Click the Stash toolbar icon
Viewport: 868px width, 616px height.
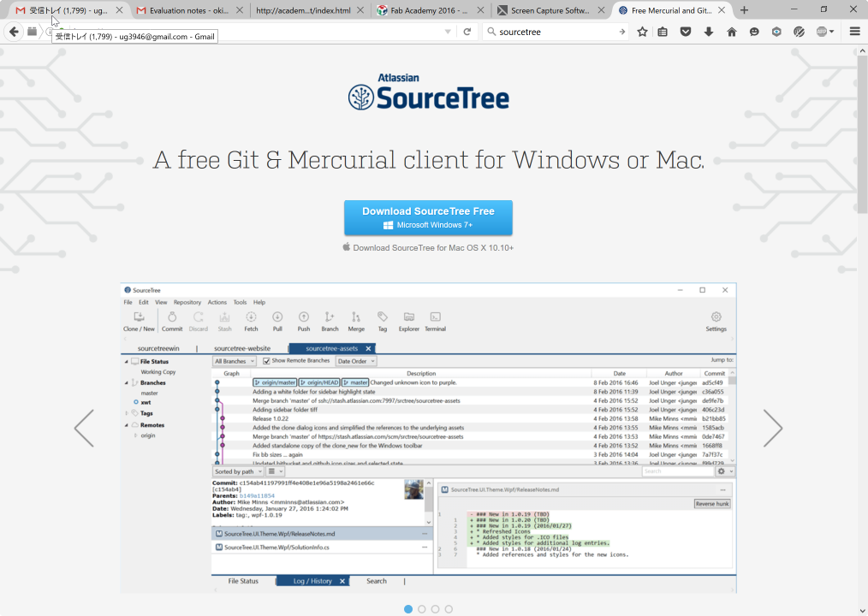[x=225, y=321]
